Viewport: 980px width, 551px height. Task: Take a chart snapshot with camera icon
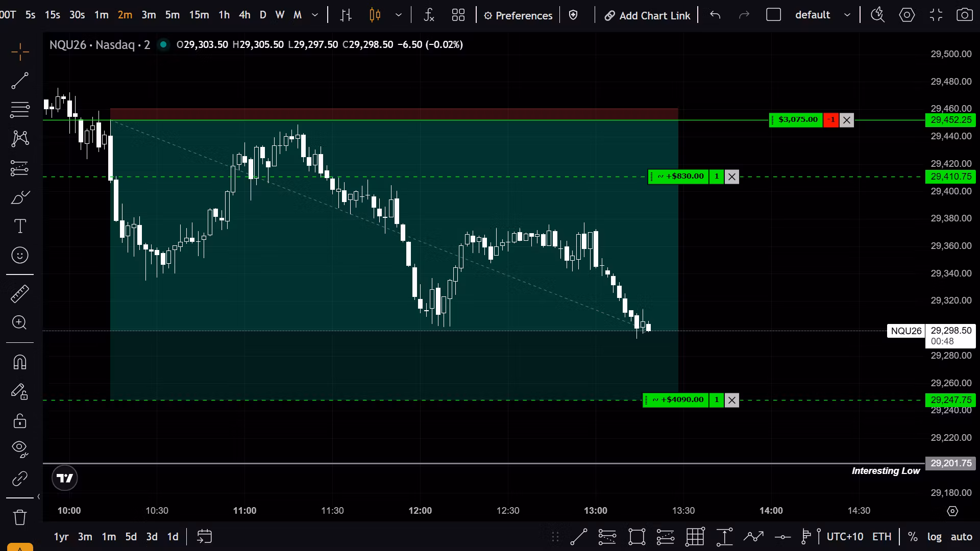(x=965, y=15)
